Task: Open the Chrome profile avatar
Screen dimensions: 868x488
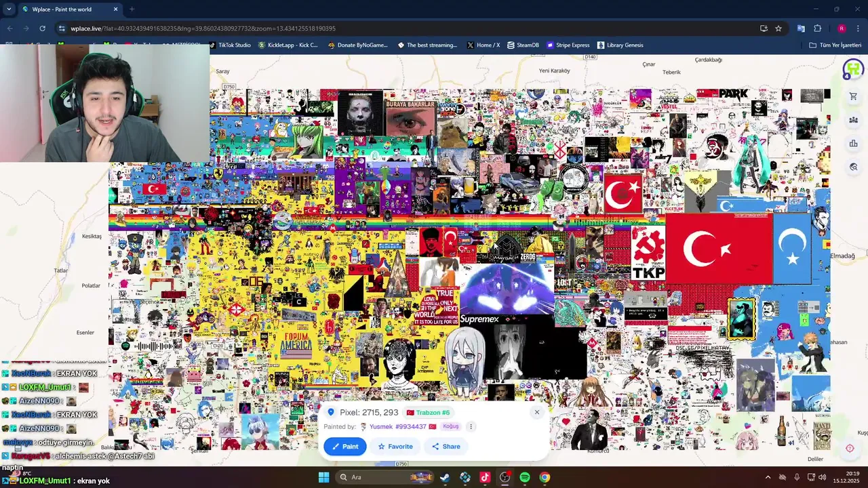Action: pos(842,28)
